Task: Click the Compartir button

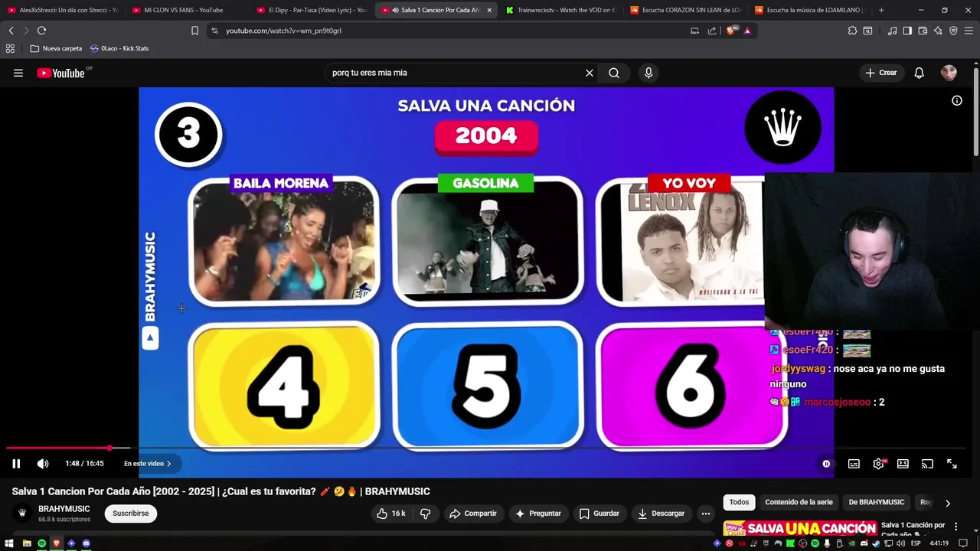Action: 472,514
